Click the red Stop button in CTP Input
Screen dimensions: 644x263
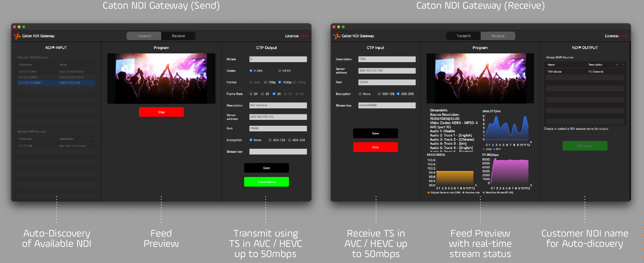click(x=375, y=147)
